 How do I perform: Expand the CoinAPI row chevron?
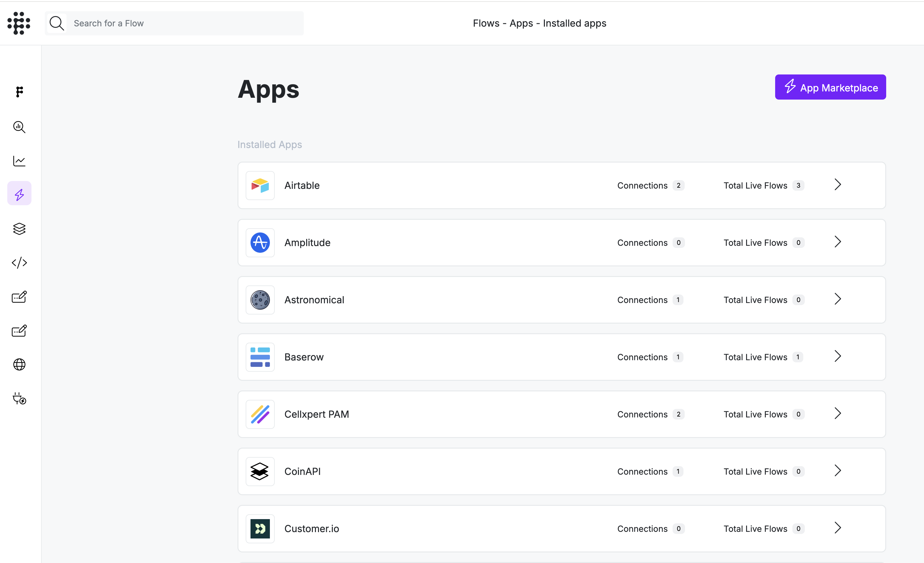click(838, 471)
